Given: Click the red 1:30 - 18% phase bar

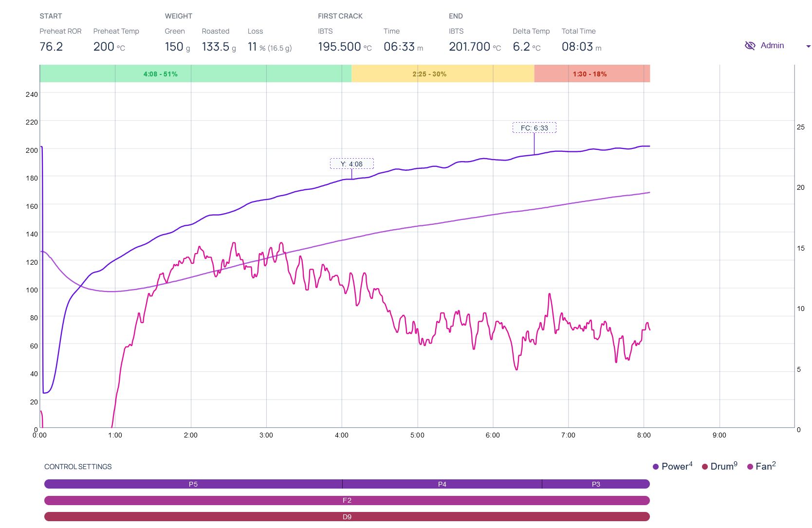Looking at the screenshot, I should tap(591, 74).
